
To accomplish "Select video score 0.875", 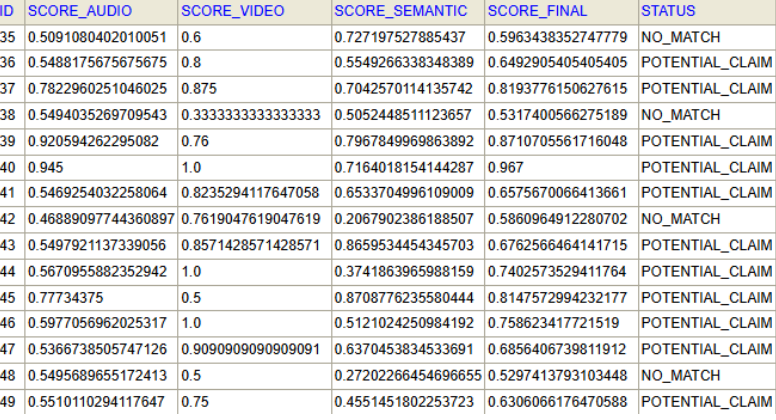I will (199, 89).
